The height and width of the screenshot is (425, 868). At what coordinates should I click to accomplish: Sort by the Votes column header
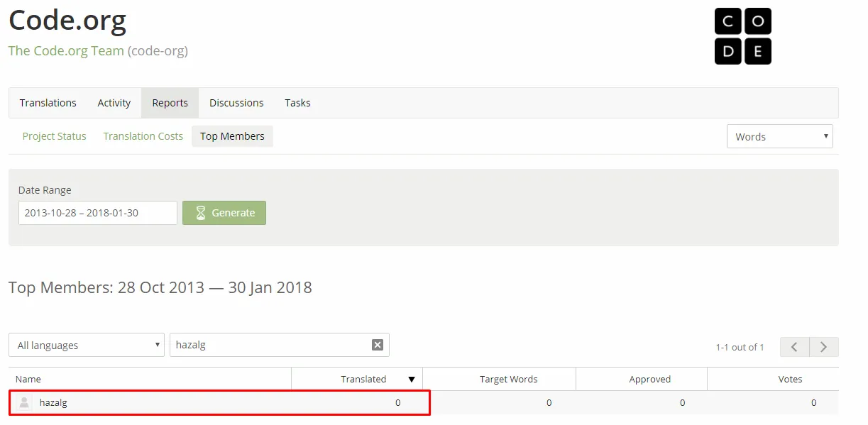773,379
